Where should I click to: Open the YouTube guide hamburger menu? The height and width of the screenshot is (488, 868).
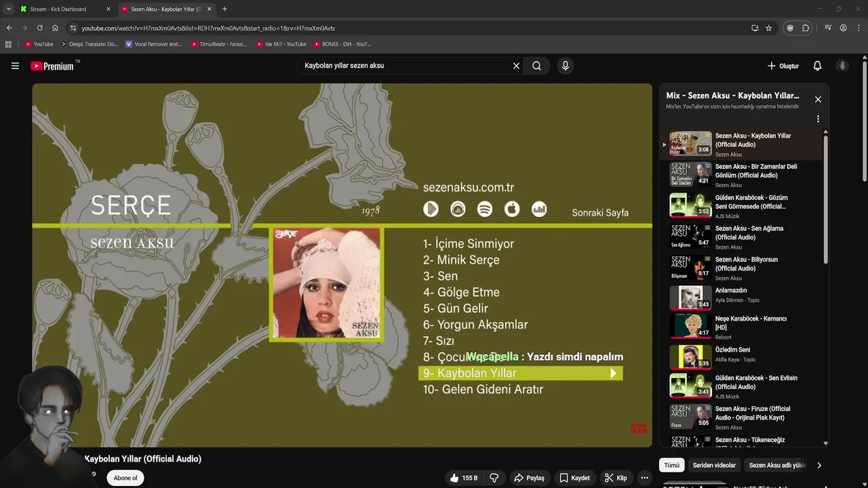pos(15,66)
